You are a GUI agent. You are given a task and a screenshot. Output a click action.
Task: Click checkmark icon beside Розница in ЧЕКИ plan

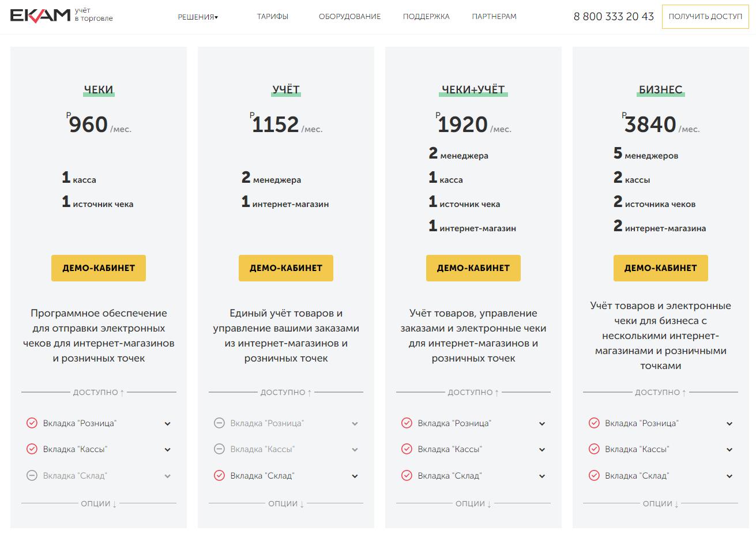point(32,423)
